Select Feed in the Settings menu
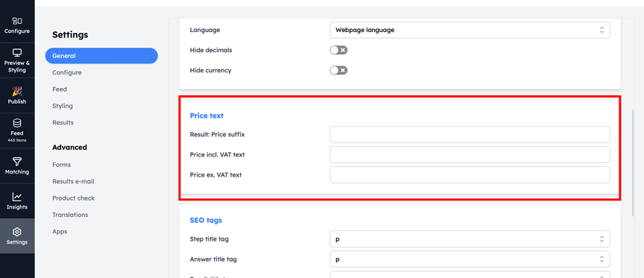Screen dimensions: 644x278 point(60,89)
